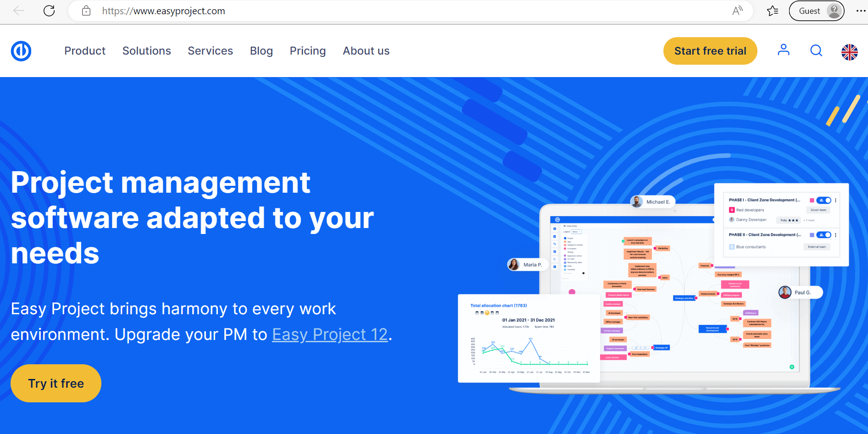This screenshot has height=434, width=868.
Task: Follow the Easy Project 12 link
Action: point(330,334)
